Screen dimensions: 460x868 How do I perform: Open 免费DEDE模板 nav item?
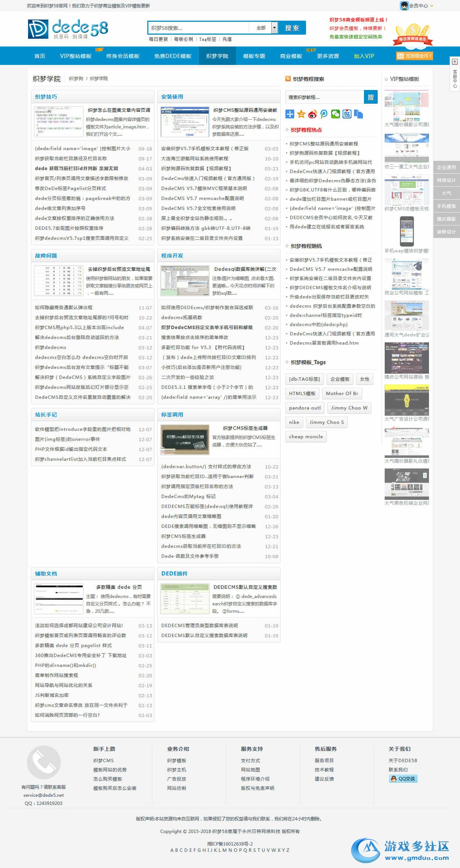point(173,56)
